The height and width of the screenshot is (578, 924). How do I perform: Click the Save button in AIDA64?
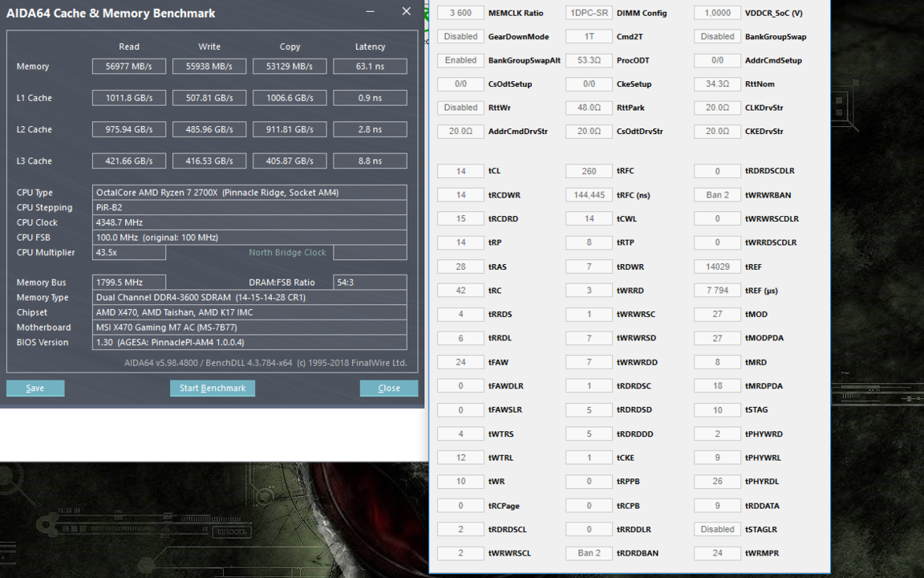[x=34, y=388]
